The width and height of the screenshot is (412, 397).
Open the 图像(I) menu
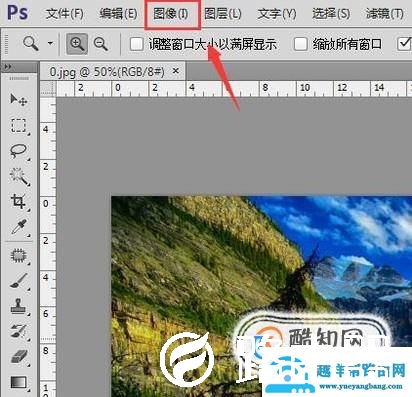[171, 14]
